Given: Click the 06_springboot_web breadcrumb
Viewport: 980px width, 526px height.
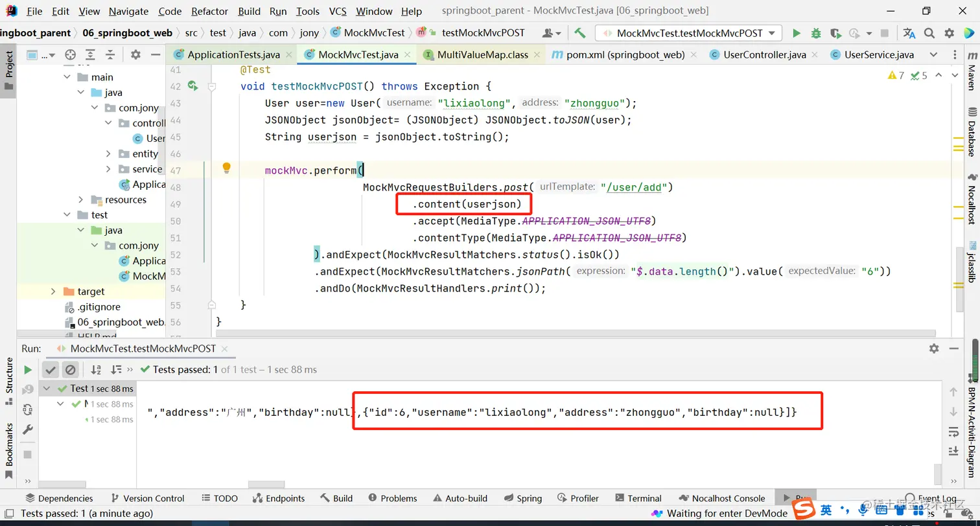Looking at the screenshot, I should click(x=128, y=33).
